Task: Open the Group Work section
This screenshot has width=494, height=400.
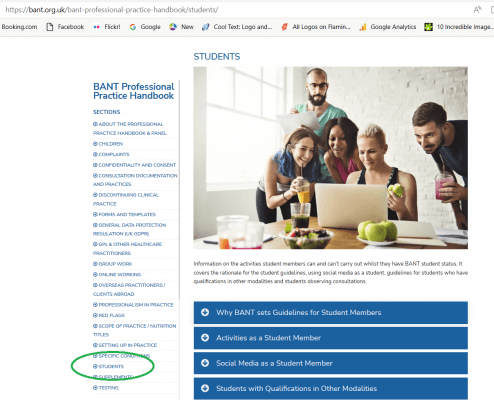Action: coord(113,264)
